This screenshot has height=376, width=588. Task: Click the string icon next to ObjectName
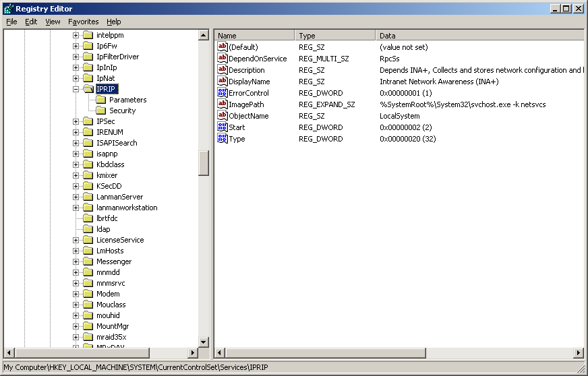pos(223,115)
